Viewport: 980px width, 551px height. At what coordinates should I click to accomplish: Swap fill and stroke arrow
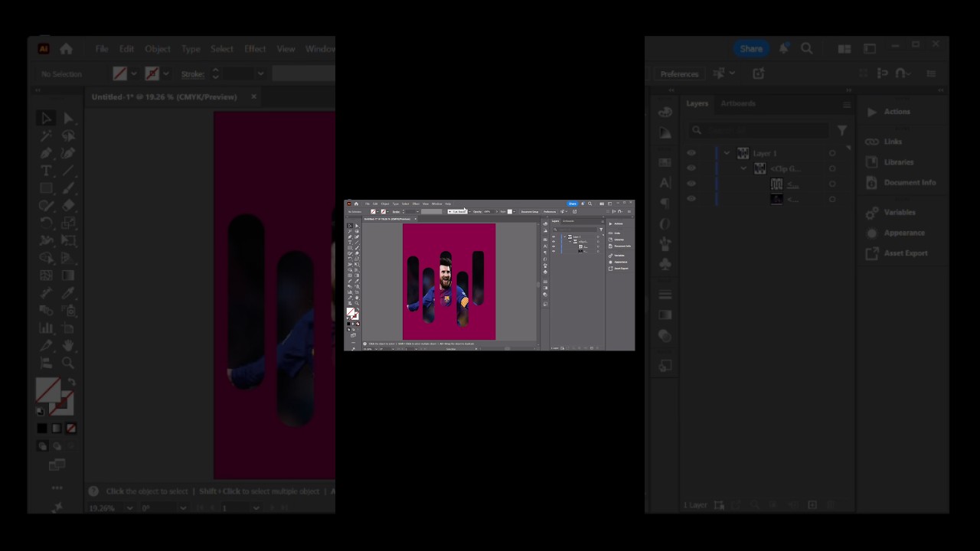pyautogui.click(x=71, y=383)
